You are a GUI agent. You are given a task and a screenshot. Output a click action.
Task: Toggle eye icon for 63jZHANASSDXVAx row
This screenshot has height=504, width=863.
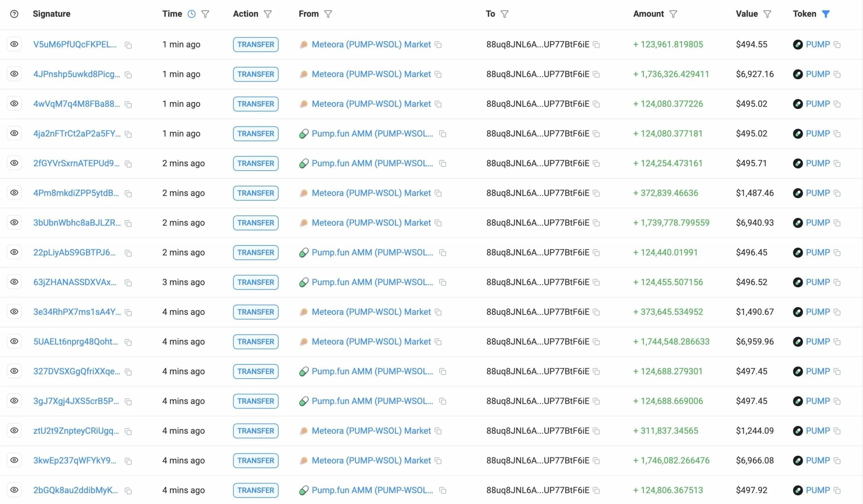click(14, 282)
